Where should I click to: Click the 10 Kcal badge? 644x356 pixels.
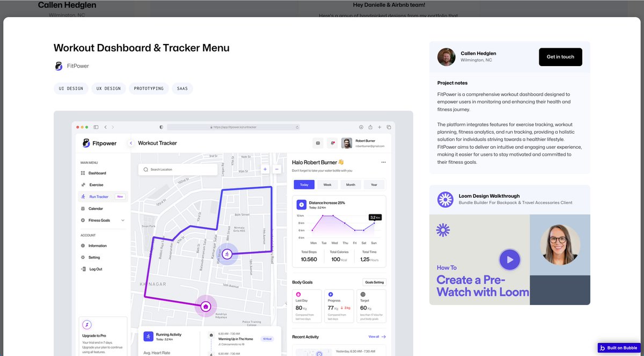(267, 339)
